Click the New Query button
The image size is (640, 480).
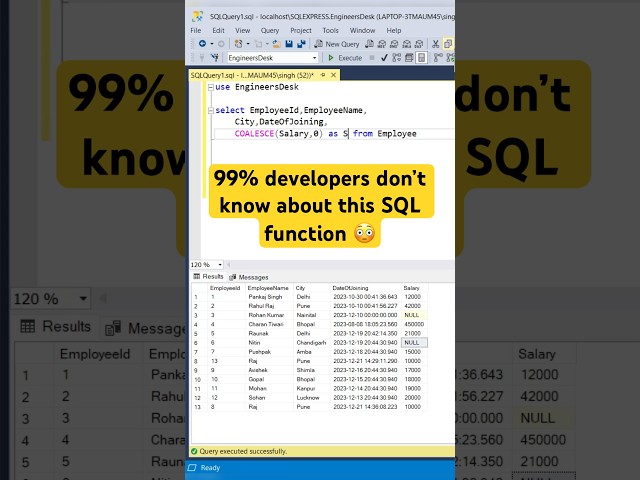(x=337, y=44)
